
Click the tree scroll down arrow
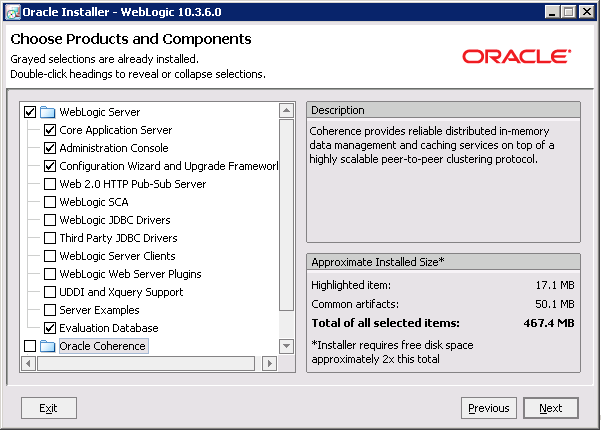pyautogui.click(x=286, y=346)
